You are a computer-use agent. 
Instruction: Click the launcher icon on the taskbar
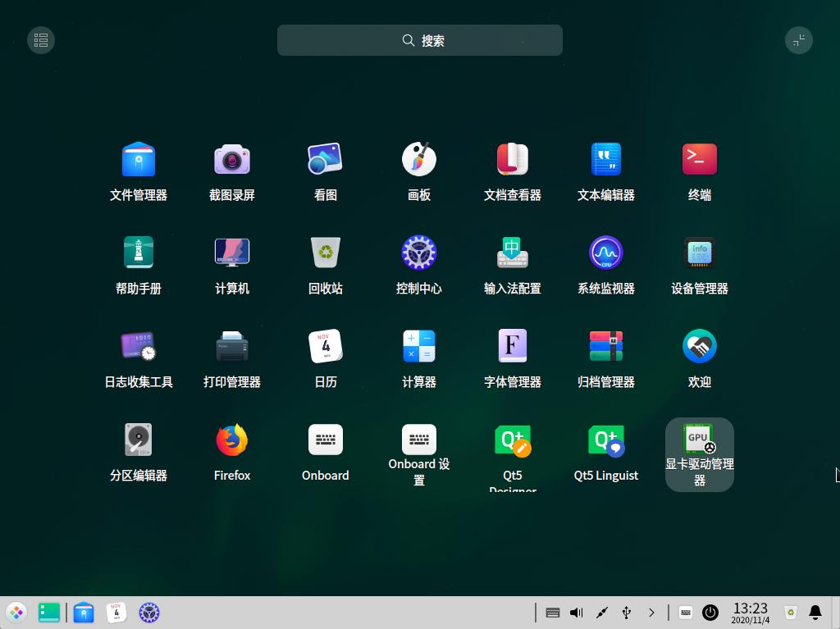16,613
